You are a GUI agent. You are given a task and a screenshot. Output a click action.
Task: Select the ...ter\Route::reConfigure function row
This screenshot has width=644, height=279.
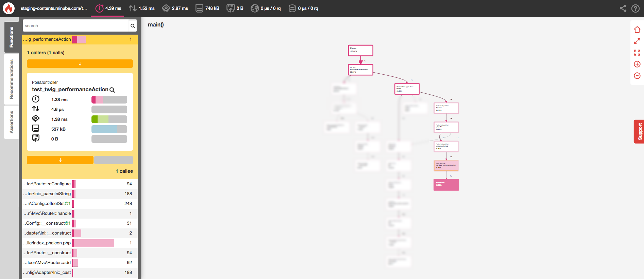[x=80, y=184]
